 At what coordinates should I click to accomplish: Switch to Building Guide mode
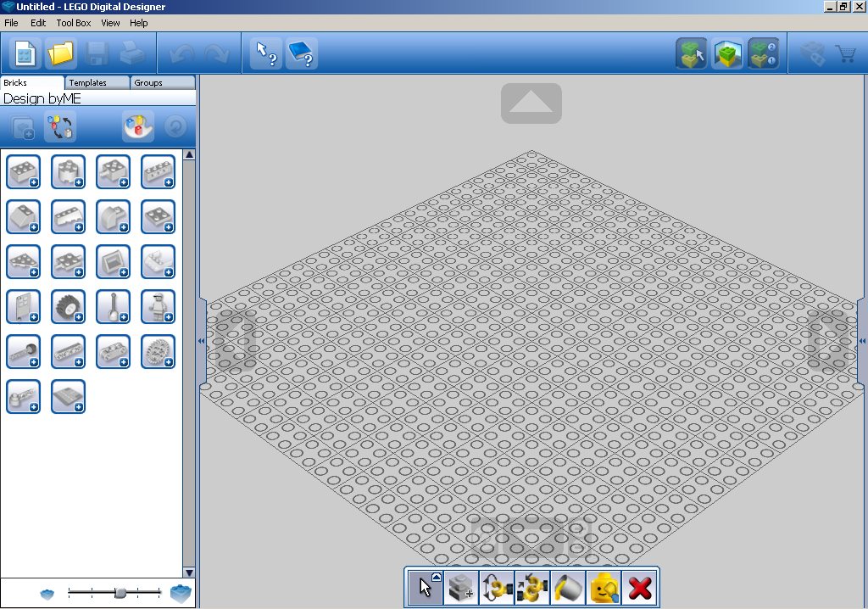764,53
